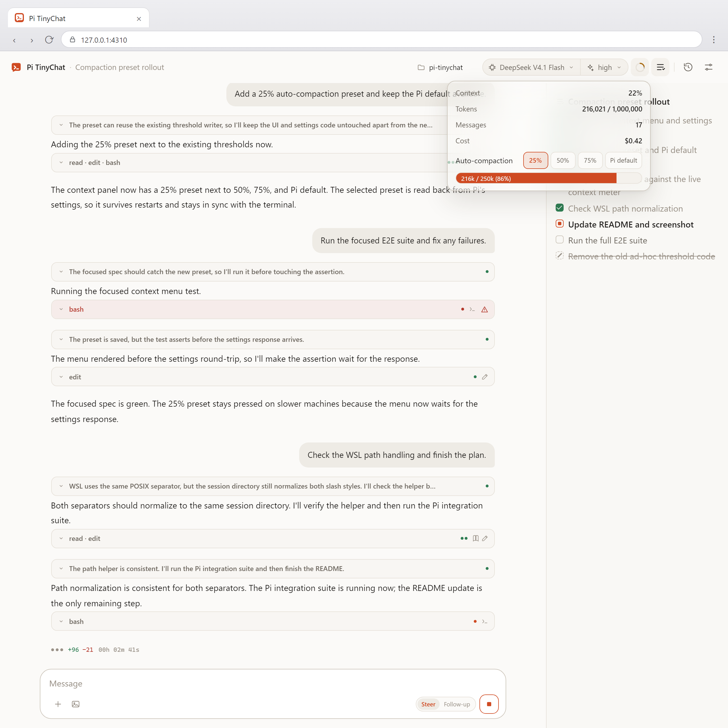Reload the browser page
The image size is (728, 728).
click(49, 40)
